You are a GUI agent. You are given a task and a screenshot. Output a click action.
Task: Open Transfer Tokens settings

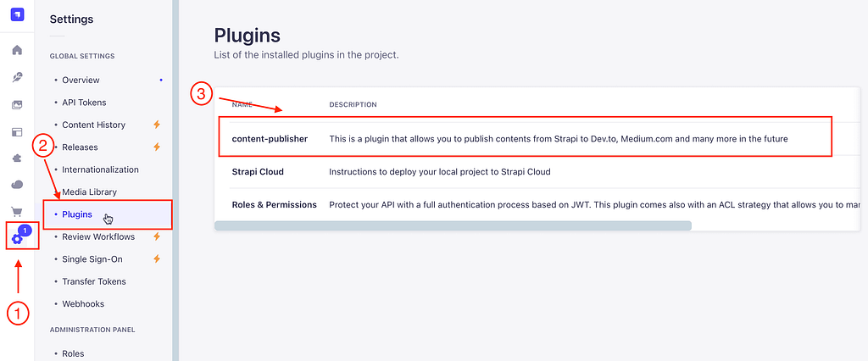pos(94,281)
